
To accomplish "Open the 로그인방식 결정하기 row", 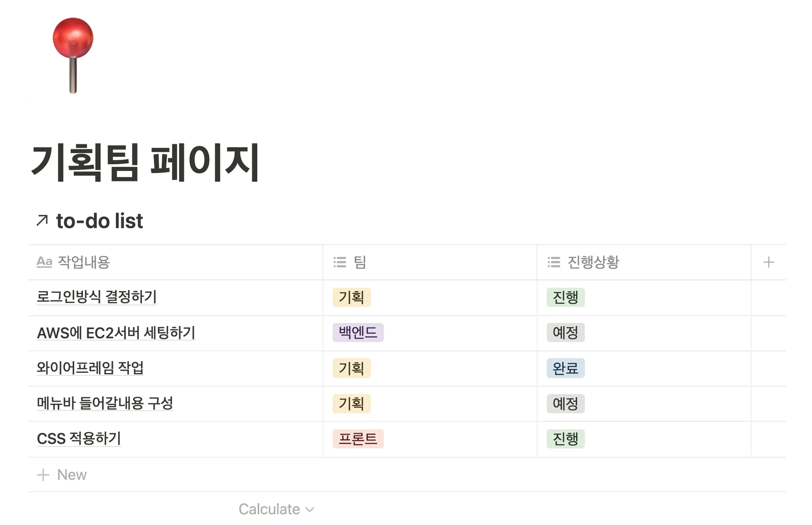I will click(x=97, y=297).
